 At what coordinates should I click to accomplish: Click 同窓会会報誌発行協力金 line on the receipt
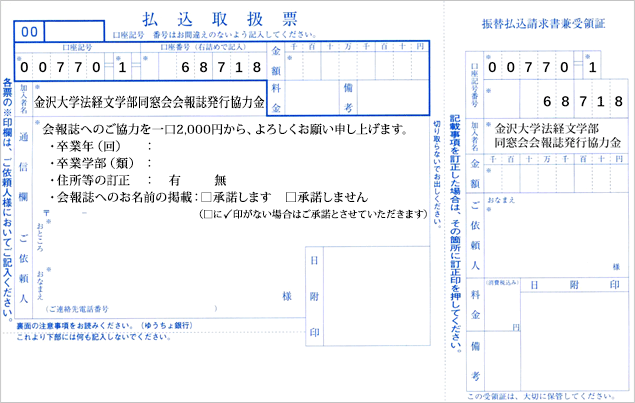tap(557, 143)
